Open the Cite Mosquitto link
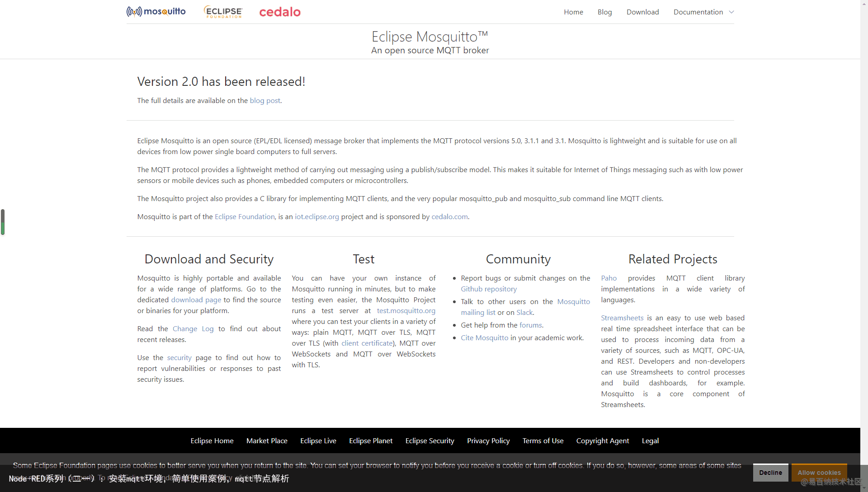This screenshot has width=868, height=492. tap(485, 337)
